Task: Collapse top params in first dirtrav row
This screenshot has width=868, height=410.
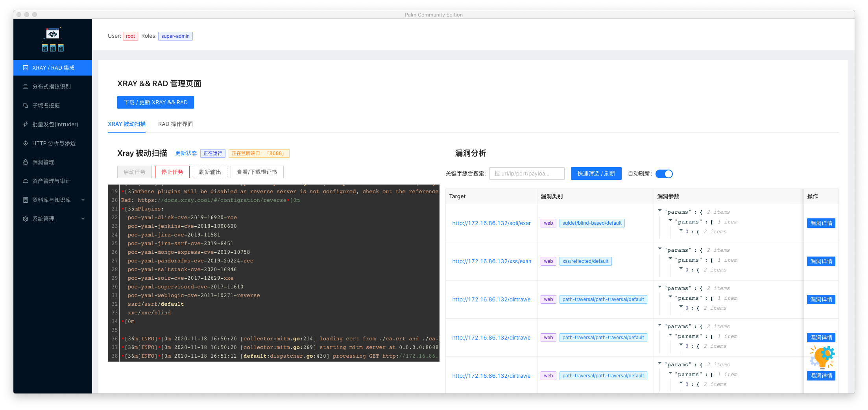Action: click(660, 287)
